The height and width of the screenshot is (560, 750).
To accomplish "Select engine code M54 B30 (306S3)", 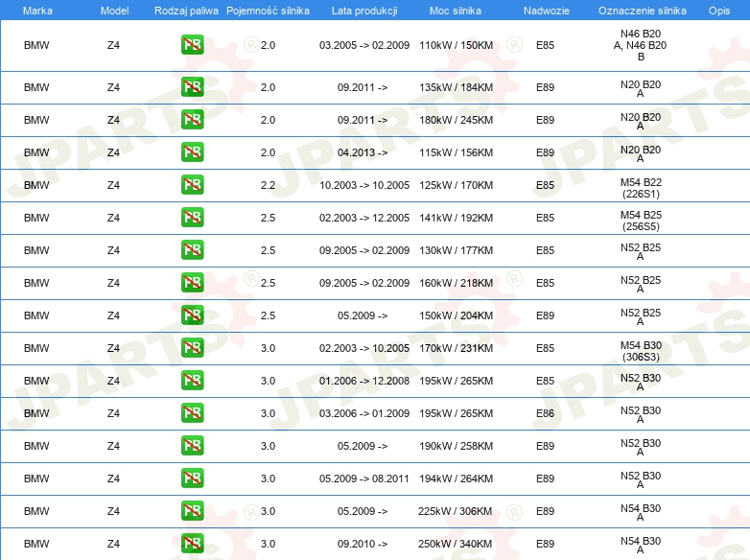I will click(x=641, y=351).
